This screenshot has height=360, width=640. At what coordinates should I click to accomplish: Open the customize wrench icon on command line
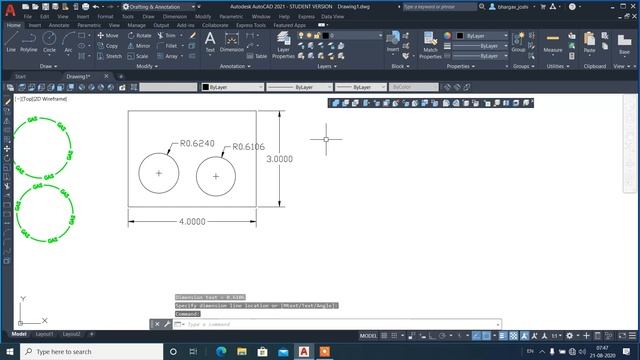pyautogui.click(x=167, y=324)
